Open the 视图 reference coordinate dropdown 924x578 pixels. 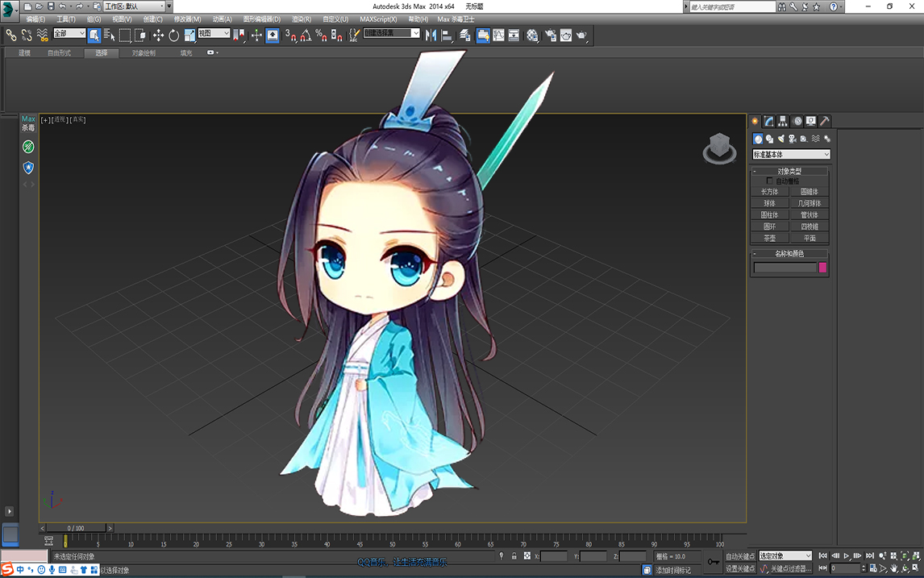point(214,34)
